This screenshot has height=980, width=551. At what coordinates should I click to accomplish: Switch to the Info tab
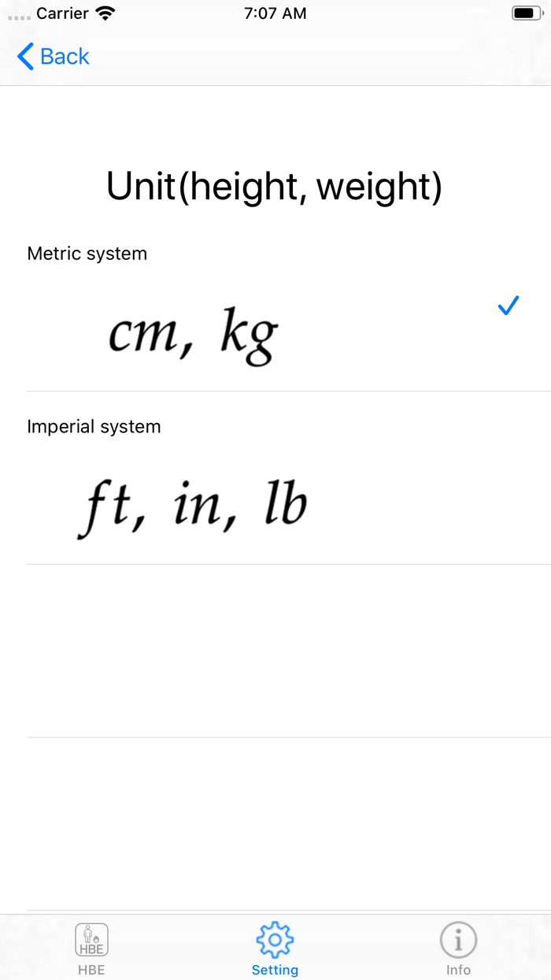[459, 947]
